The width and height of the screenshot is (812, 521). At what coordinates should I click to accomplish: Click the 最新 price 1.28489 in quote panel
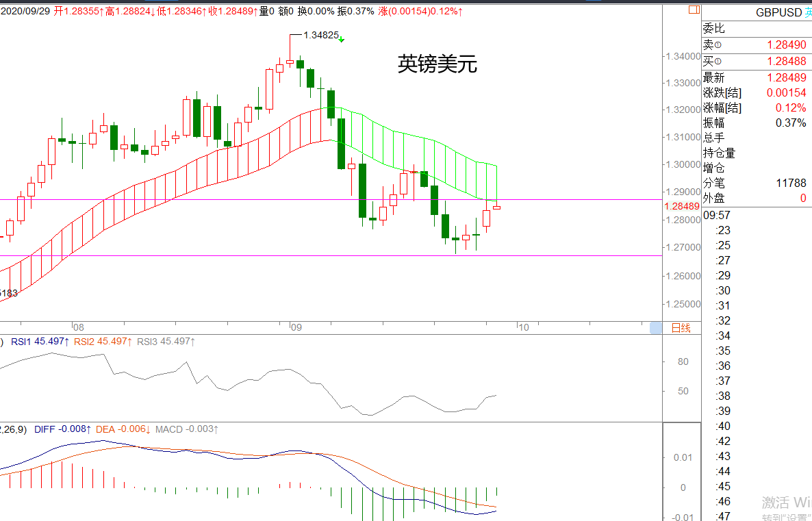(x=786, y=77)
